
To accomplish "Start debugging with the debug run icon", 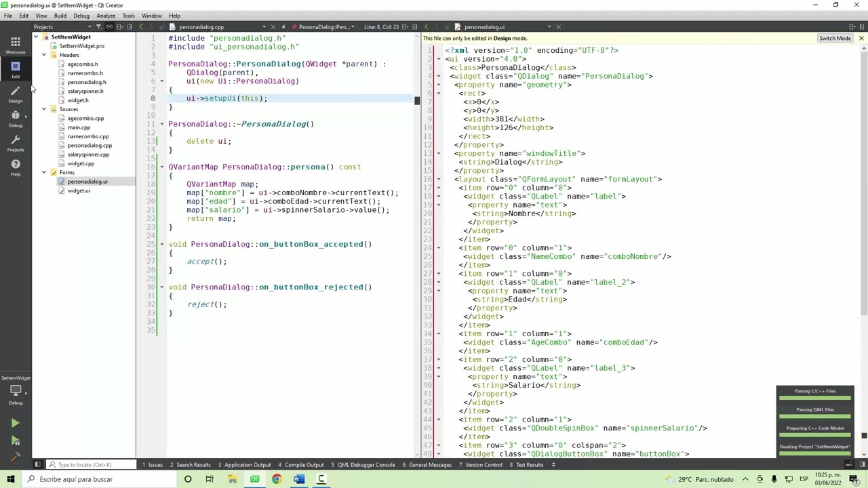I will click(x=15, y=441).
